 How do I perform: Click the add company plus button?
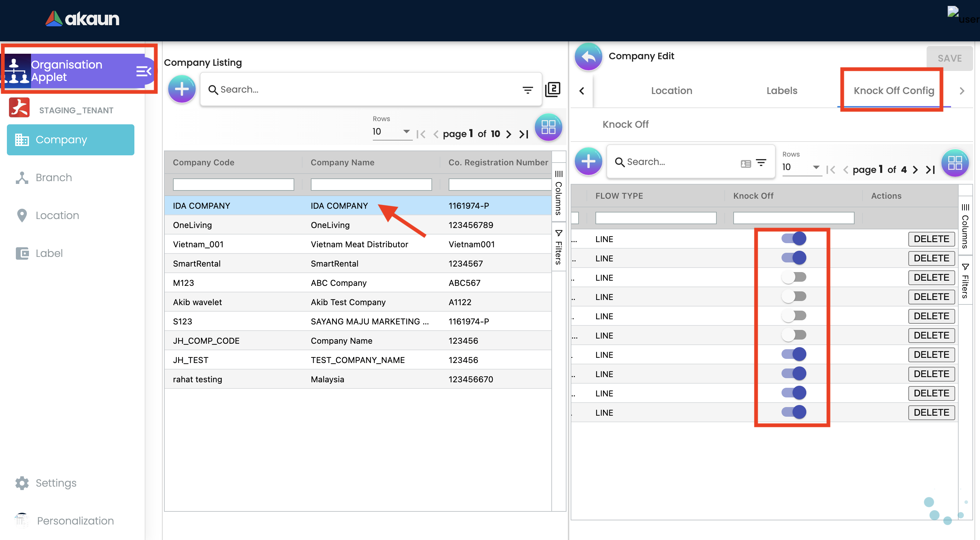182,89
